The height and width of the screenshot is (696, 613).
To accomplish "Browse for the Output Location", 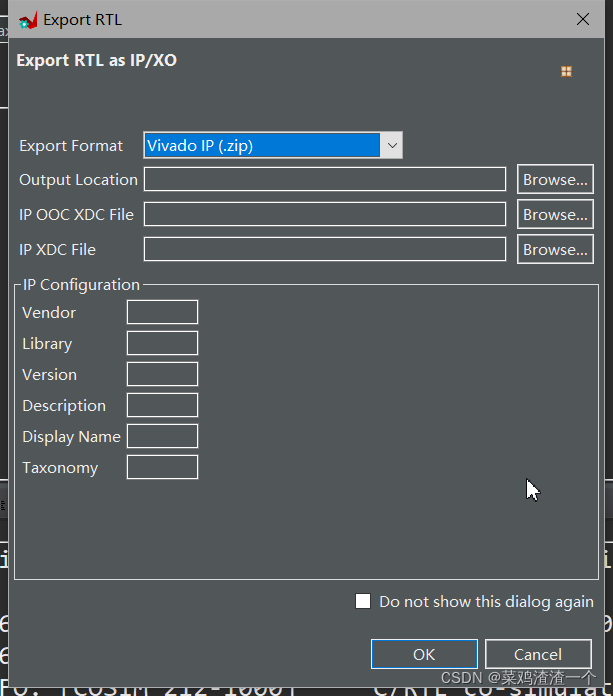I will 555,179.
